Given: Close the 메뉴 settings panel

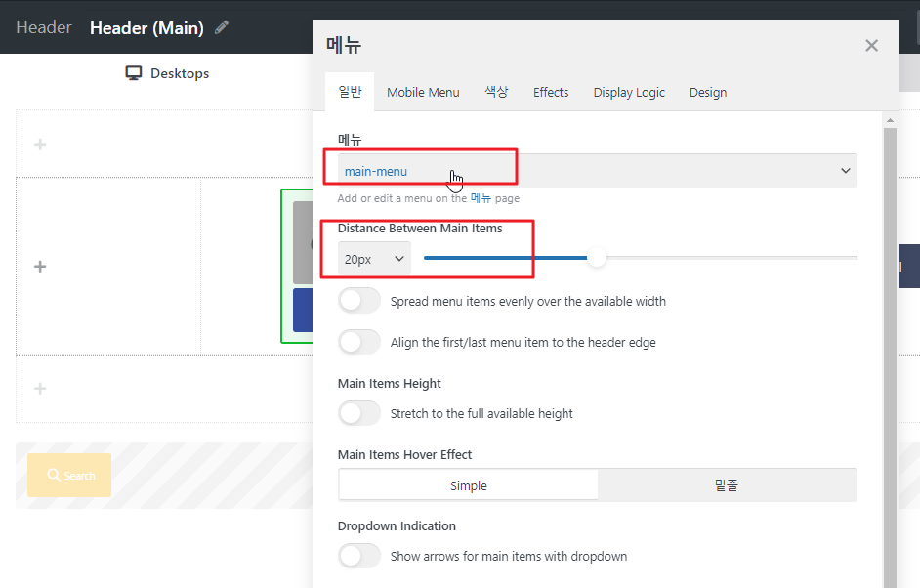Looking at the screenshot, I should point(871,45).
